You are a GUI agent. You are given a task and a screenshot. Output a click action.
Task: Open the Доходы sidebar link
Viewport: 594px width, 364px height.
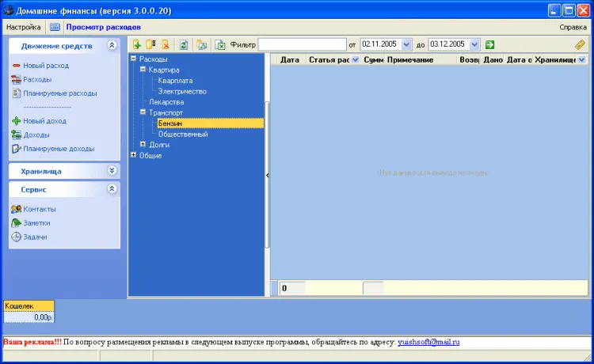tap(36, 135)
